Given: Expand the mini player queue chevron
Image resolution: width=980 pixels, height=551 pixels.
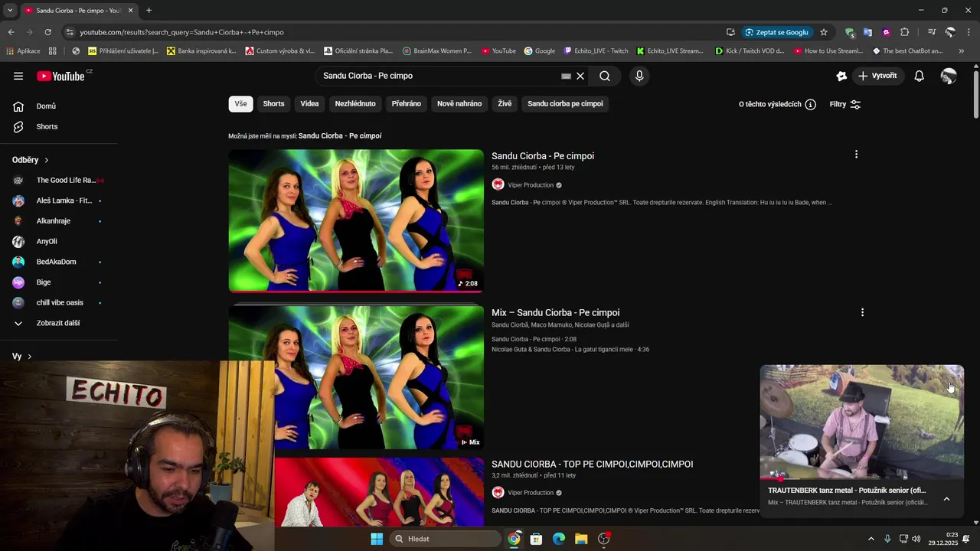Looking at the screenshot, I should coord(946,499).
